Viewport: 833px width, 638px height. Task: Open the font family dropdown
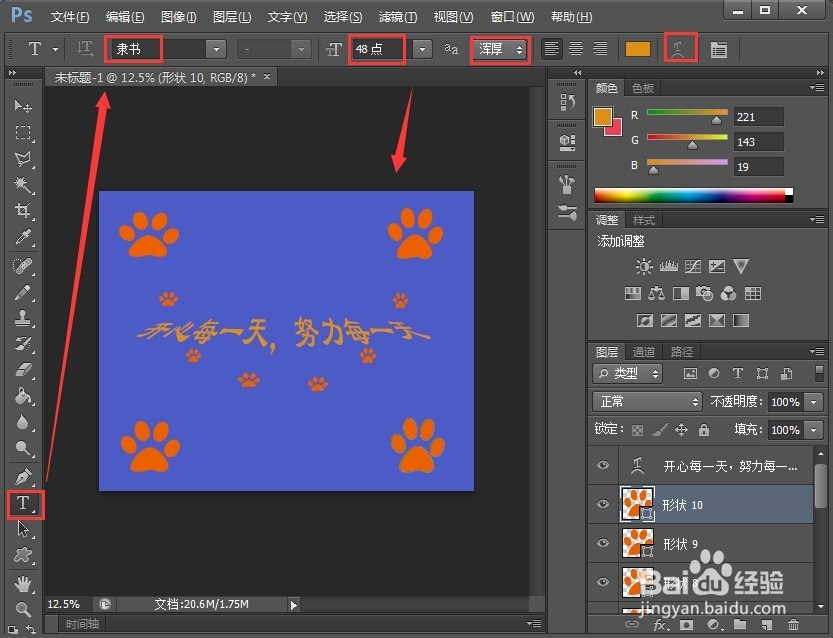pos(218,47)
